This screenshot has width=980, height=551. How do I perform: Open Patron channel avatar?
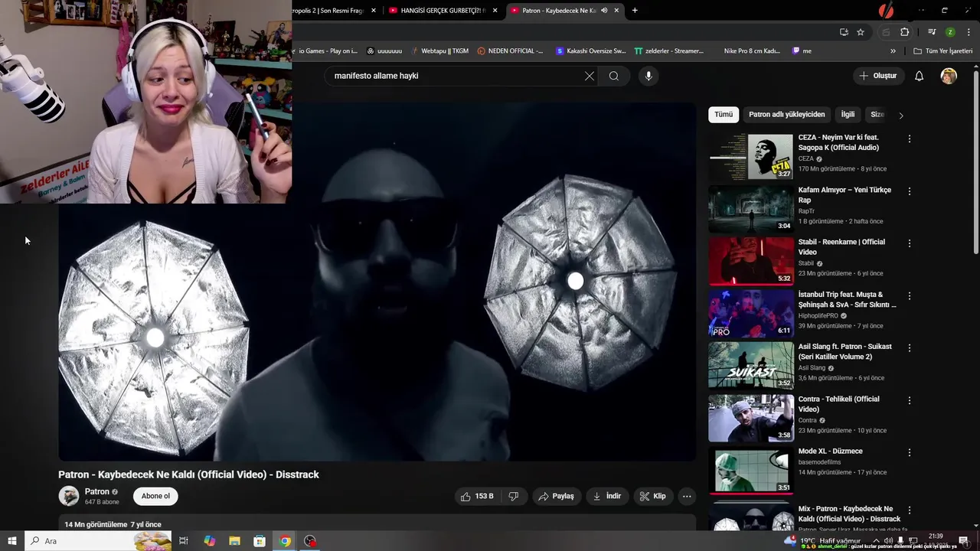[x=69, y=496]
